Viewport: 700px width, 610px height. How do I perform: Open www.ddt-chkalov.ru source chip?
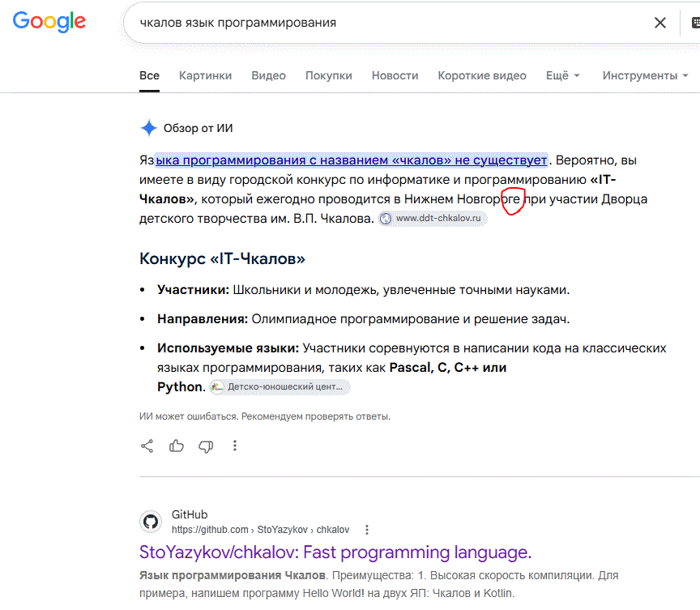433,218
